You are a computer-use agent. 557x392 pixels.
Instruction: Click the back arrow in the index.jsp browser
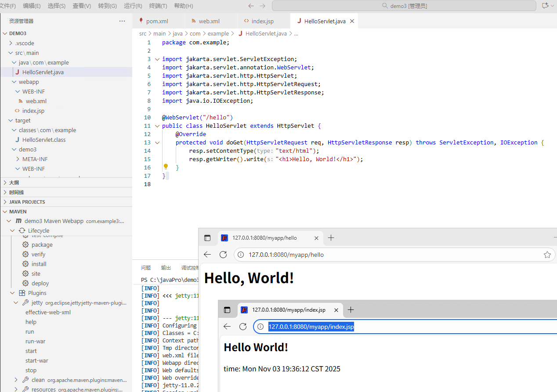point(227,327)
